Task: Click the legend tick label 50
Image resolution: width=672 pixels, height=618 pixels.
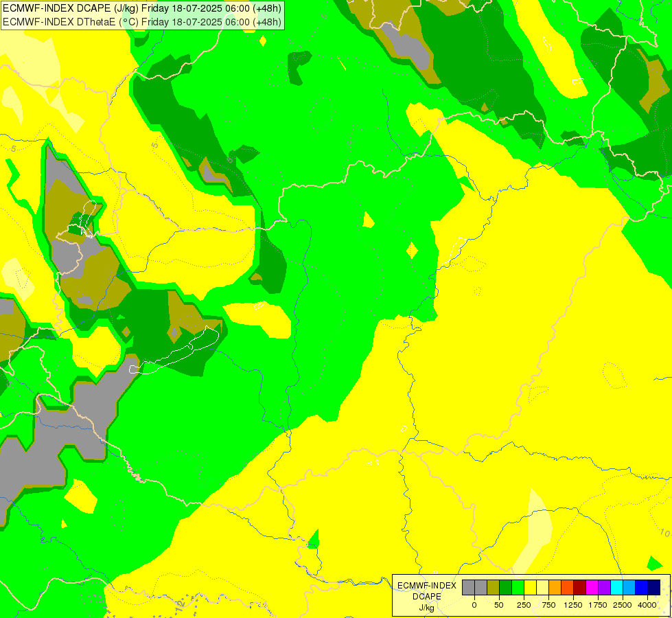Action: (499, 605)
